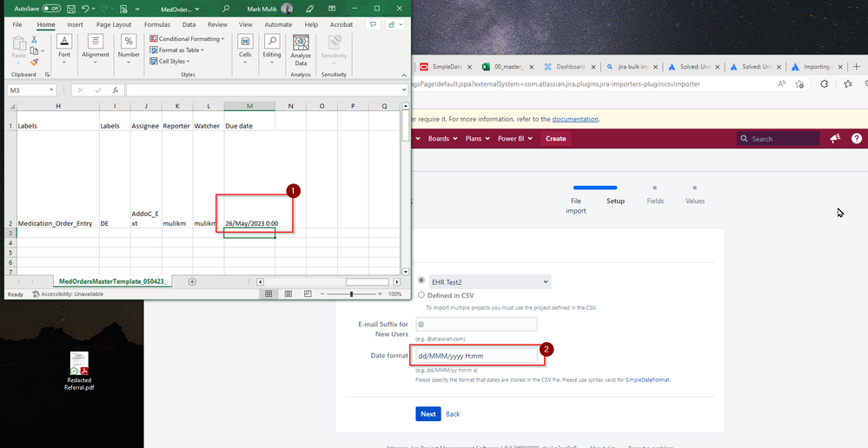Click the Share icon in Excel
This screenshot has height=448, width=868.
pyautogui.click(x=395, y=25)
